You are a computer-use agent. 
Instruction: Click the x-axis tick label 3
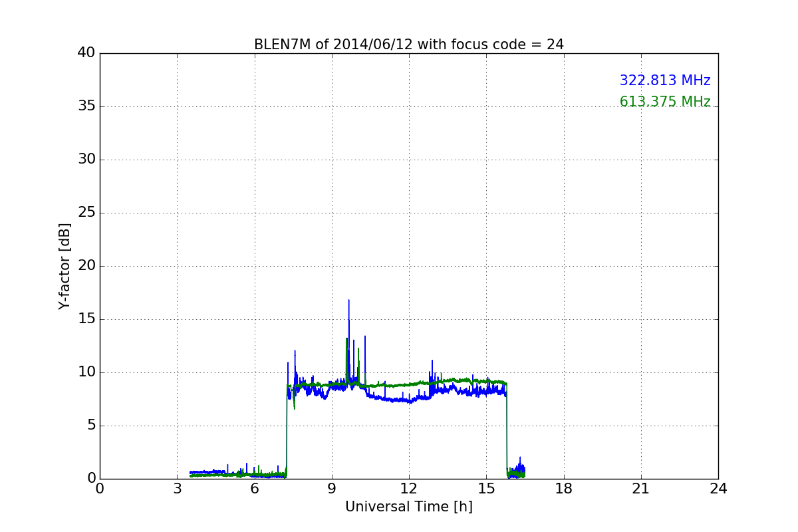tap(177, 488)
